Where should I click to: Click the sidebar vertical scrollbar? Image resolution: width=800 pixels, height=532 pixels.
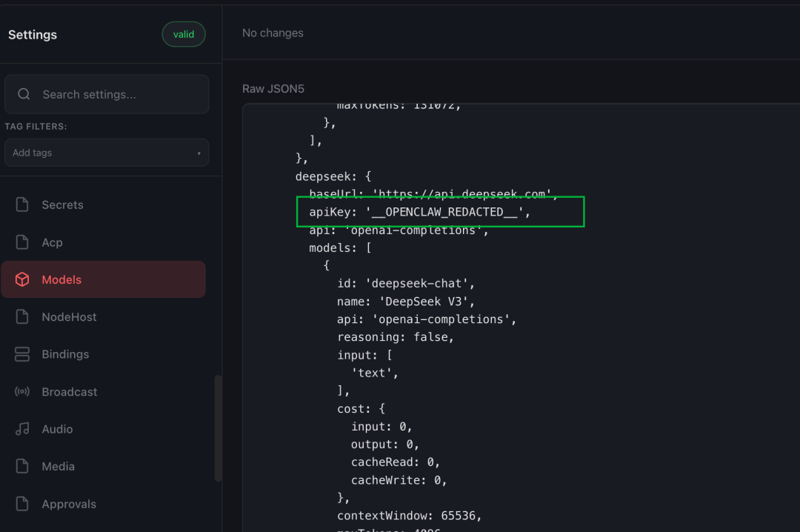(x=219, y=428)
